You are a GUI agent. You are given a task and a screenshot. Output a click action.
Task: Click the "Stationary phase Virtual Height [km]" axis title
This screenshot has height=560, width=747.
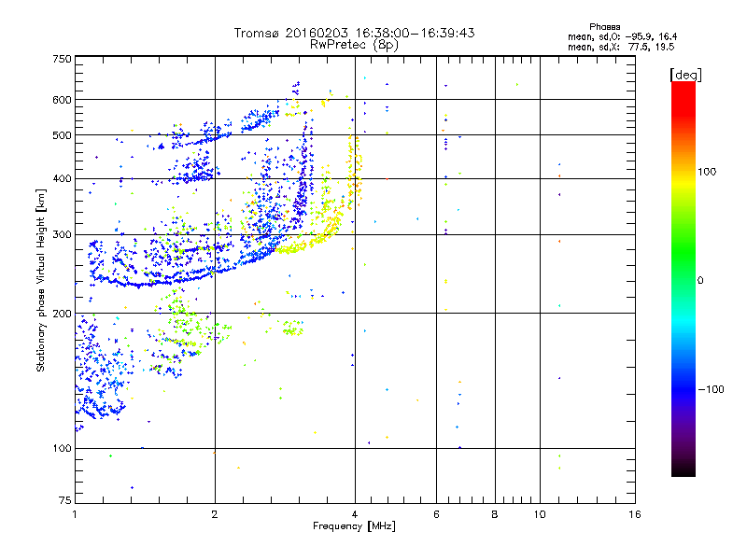coord(40,281)
